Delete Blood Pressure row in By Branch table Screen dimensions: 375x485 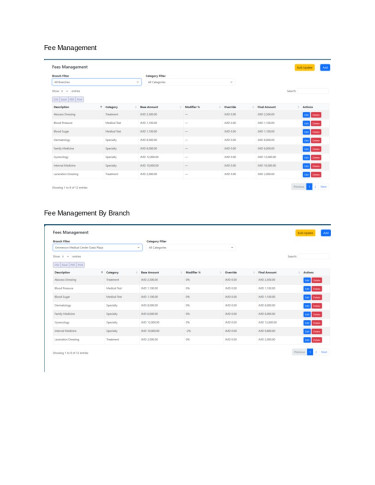pyautogui.click(x=317, y=289)
